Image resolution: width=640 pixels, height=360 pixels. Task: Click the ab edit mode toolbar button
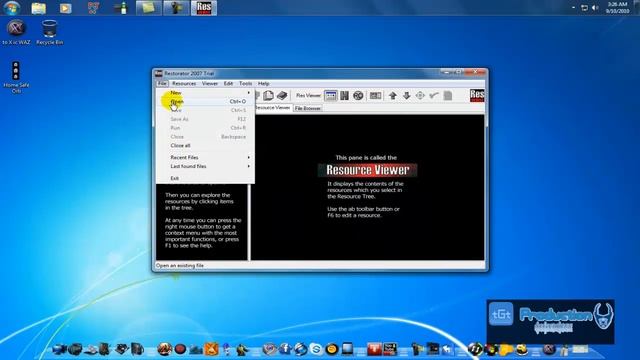click(376, 96)
